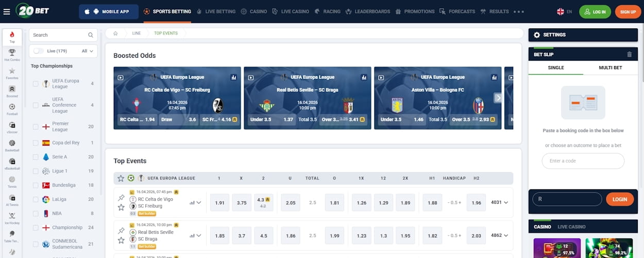Open Live Casino nav tab
The image size is (644, 258).
point(290,11)
